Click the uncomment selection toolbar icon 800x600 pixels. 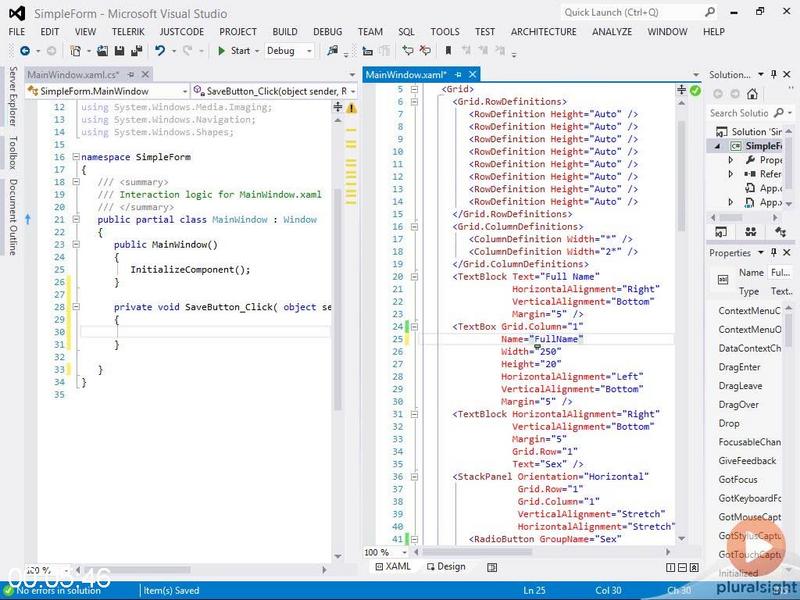[425, 50]
